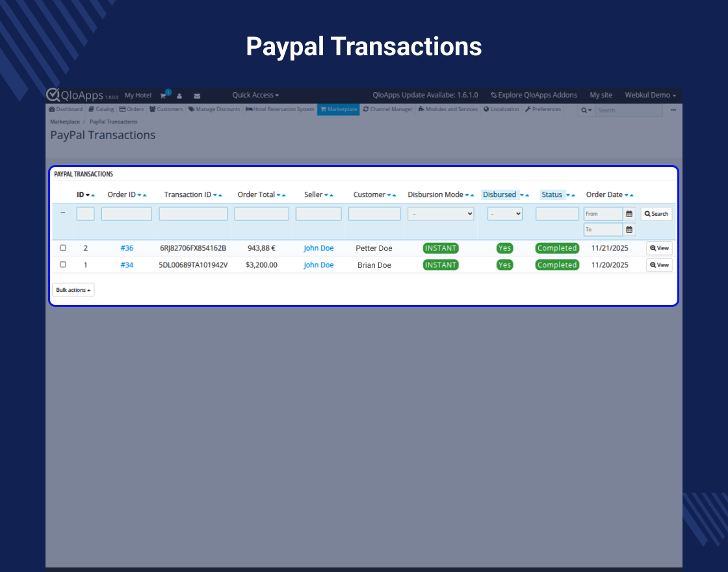The height and width of the screenshot is (572, 728).
Task: Open Channel Manager menu
Action: [387, 110]
